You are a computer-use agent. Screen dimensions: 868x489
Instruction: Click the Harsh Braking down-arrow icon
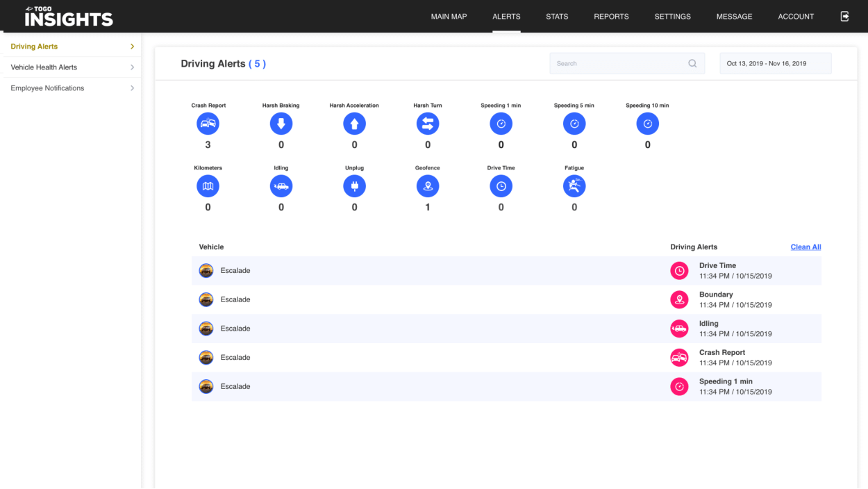(281, 124)
